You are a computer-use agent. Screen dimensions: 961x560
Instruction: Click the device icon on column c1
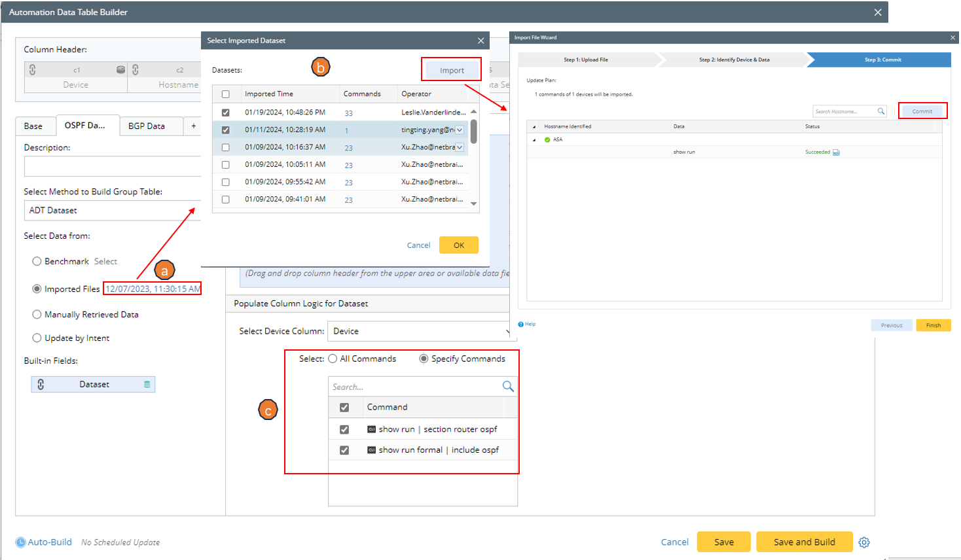tap(120, 69)
